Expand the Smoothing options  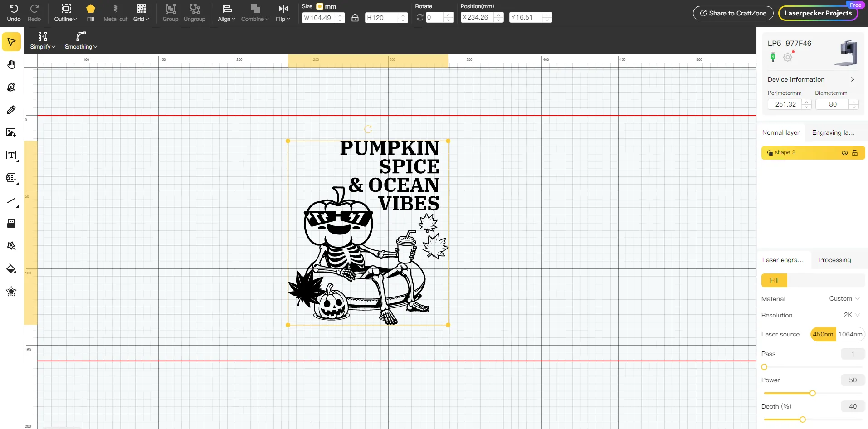click(81, 40)
